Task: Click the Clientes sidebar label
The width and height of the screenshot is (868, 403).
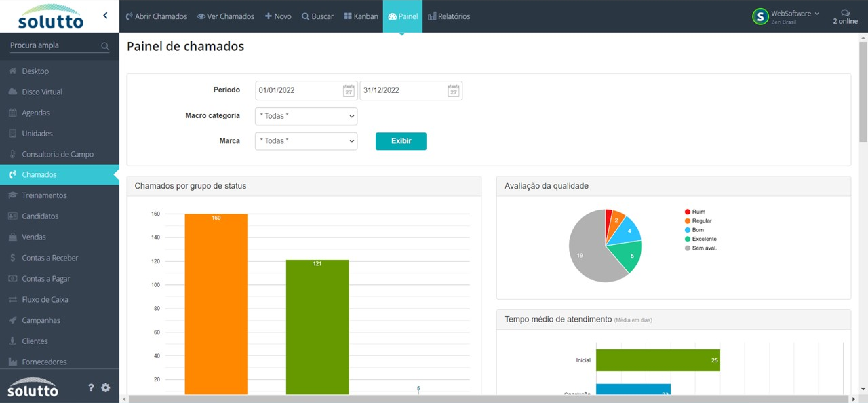Action: point(35,341)
